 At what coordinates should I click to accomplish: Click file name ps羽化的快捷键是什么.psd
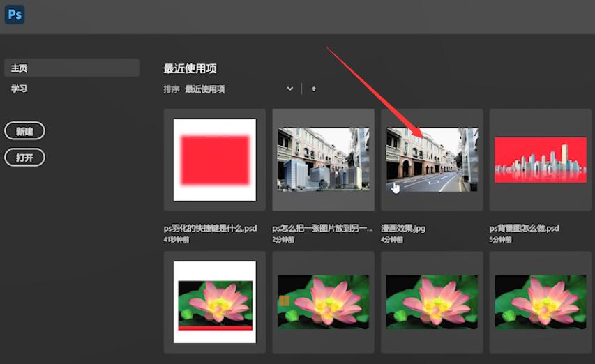(x=210, y=228)
